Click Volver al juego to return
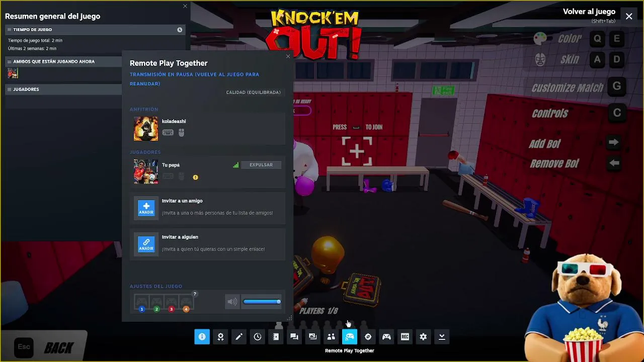This screenshot has width=644, height=362. [x=589, y=12]
